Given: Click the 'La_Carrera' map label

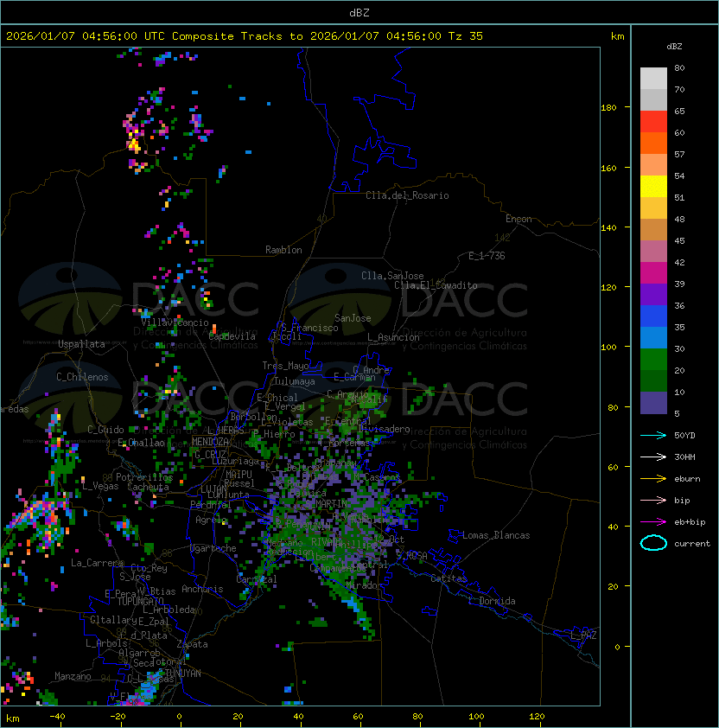Looking at the screenshot, I should (x=97, y=563).
